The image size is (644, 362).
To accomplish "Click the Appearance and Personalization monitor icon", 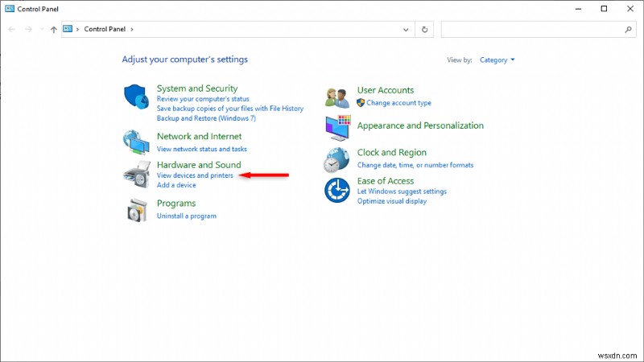I will tap(338, 128).
